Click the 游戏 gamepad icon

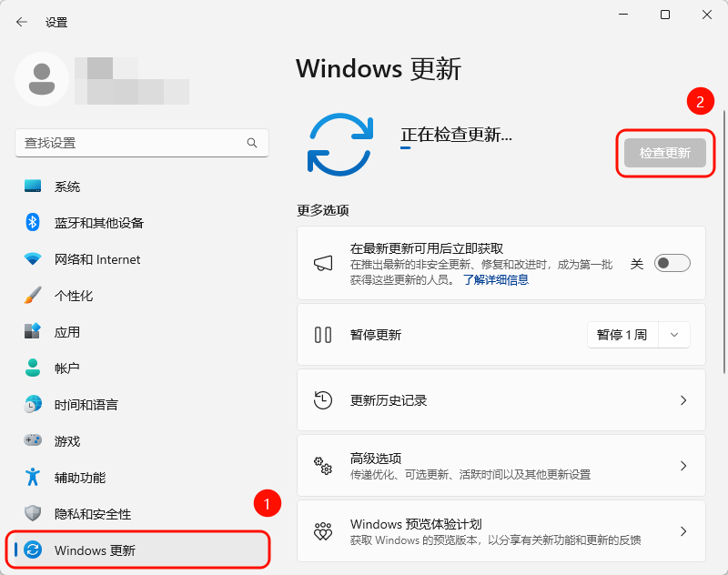(x=33, y=440)
